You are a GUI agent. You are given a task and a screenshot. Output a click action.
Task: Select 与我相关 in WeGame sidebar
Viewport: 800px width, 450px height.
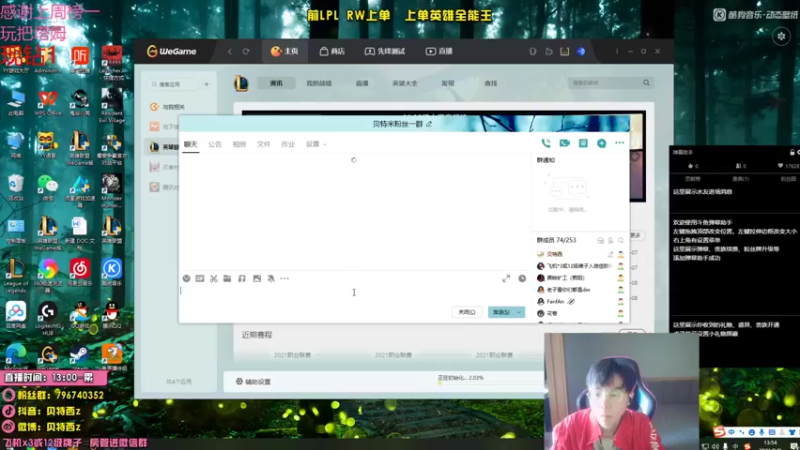(168, 107)
